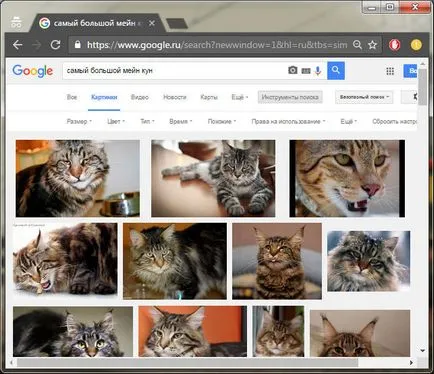The width and height of the screenshot is (434, 374).
Task: Open the on-screen keyboard icon
Action: 306,71
